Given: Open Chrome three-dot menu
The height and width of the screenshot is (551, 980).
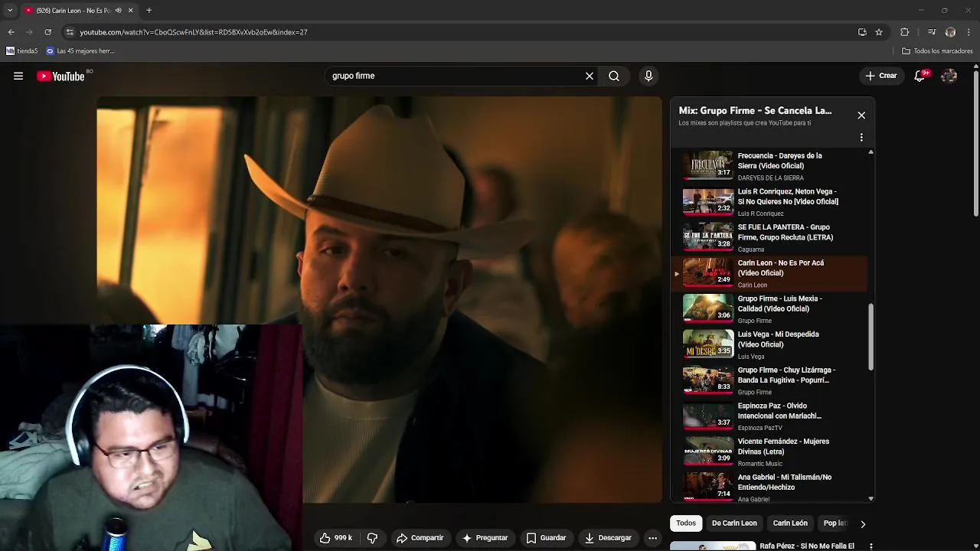Looking at the screenshot, I should [x=969, y=32].
